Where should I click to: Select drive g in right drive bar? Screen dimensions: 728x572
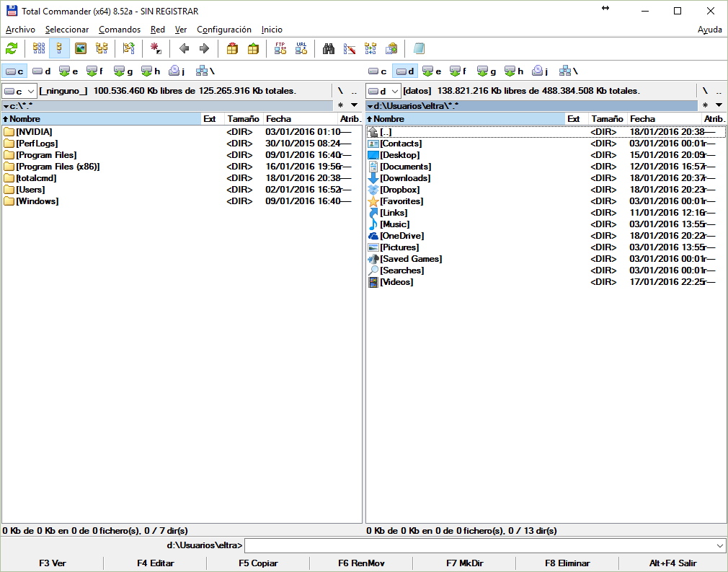pyautogui.click(x=487, y=71)
